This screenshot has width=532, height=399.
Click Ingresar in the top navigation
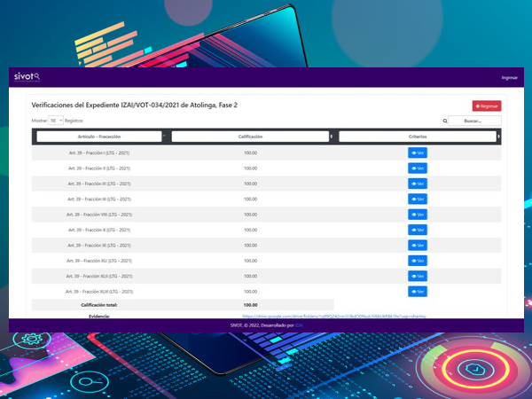tap(509, 78)
